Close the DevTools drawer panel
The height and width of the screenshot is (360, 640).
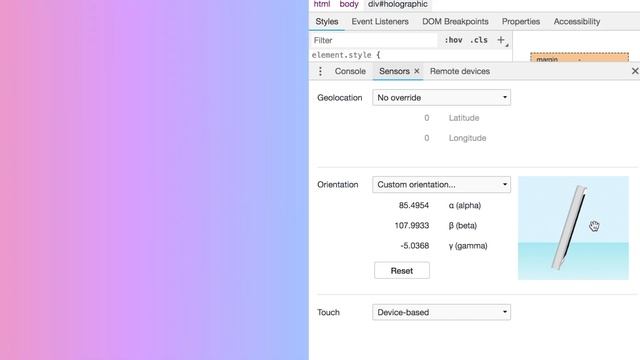pos(635,71)
